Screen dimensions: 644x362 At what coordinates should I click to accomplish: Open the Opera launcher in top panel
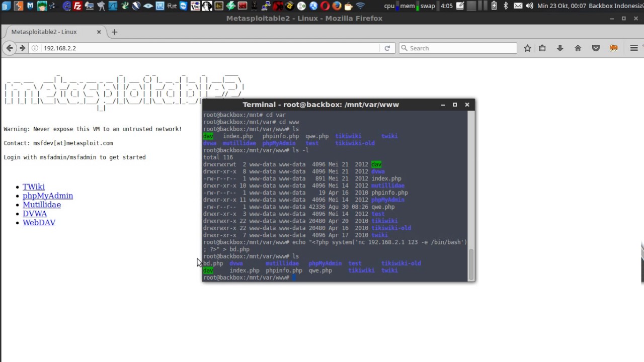tap(325, 6)
